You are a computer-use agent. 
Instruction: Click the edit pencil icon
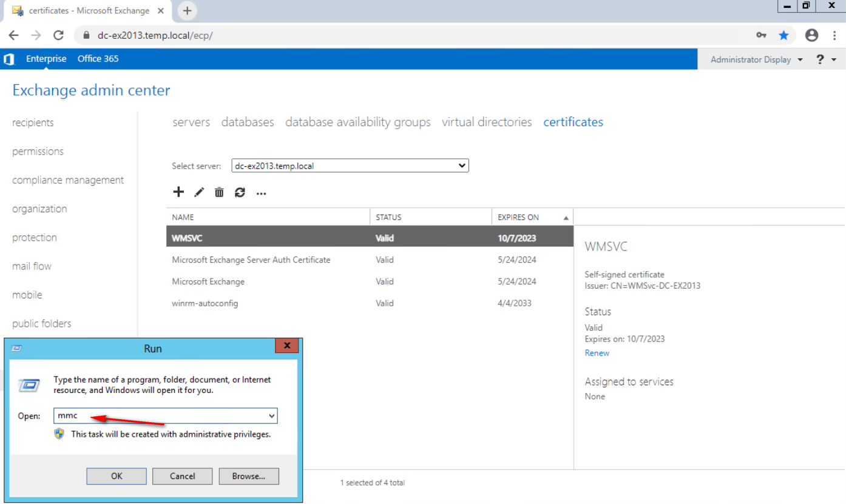199,193
